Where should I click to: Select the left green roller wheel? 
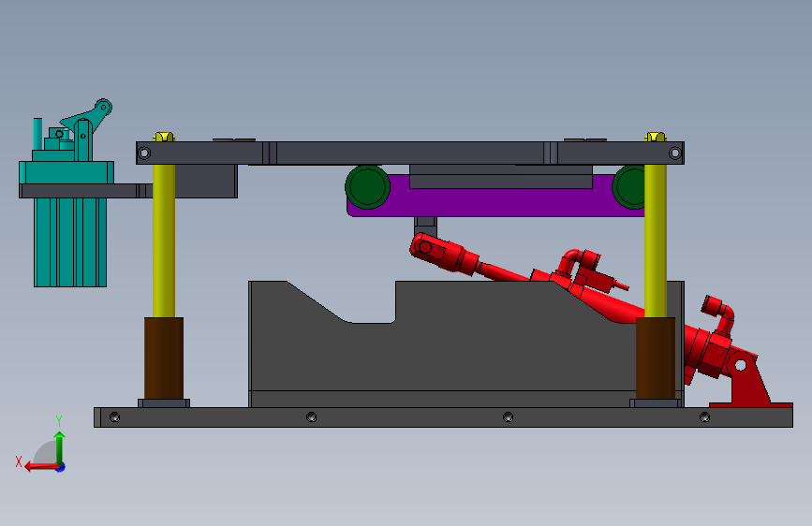pos(368,187)
